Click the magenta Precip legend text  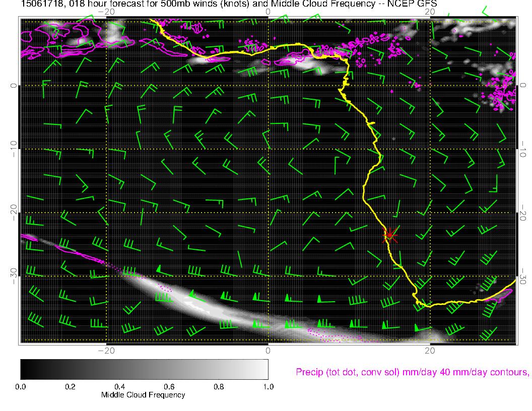tap(412, 372)
